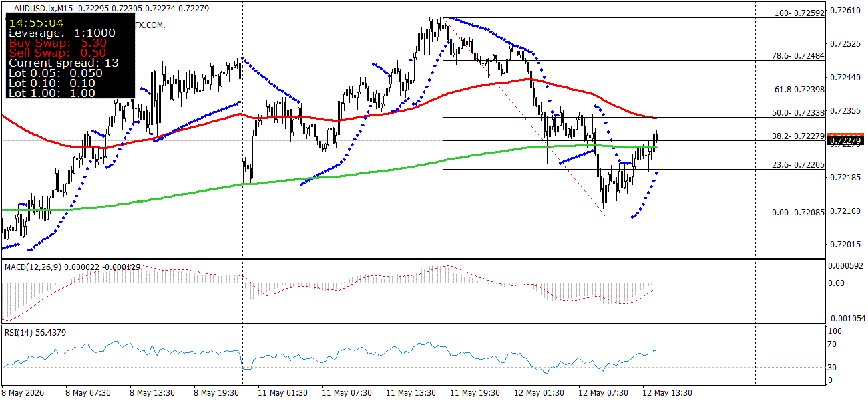This screenshot has height=401, width=868.
Task: Select the Sell Swap -0.50 line
Action: coord(57,53)
